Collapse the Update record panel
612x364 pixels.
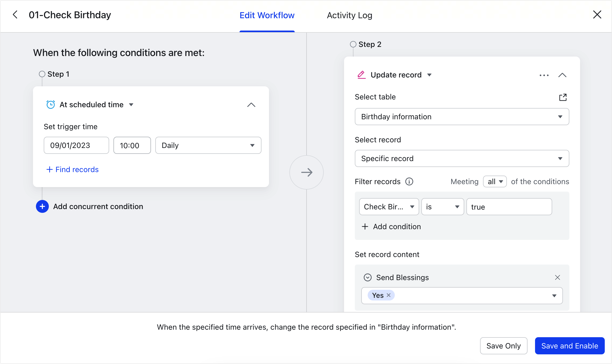click(x=562, y=75)
